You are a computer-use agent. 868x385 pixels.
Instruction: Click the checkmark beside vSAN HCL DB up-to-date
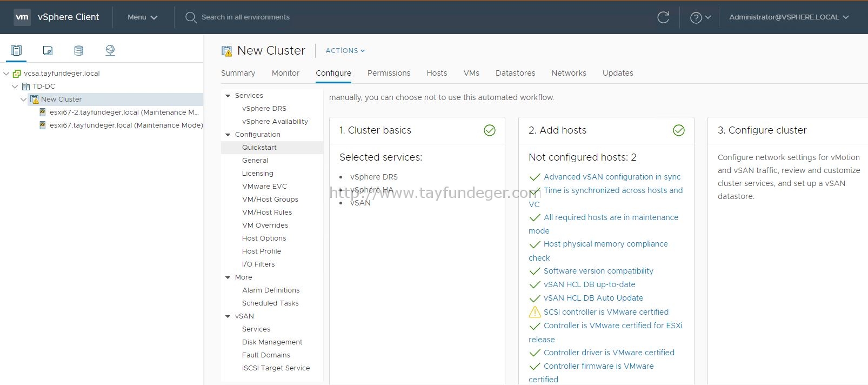tap(535, 285)
